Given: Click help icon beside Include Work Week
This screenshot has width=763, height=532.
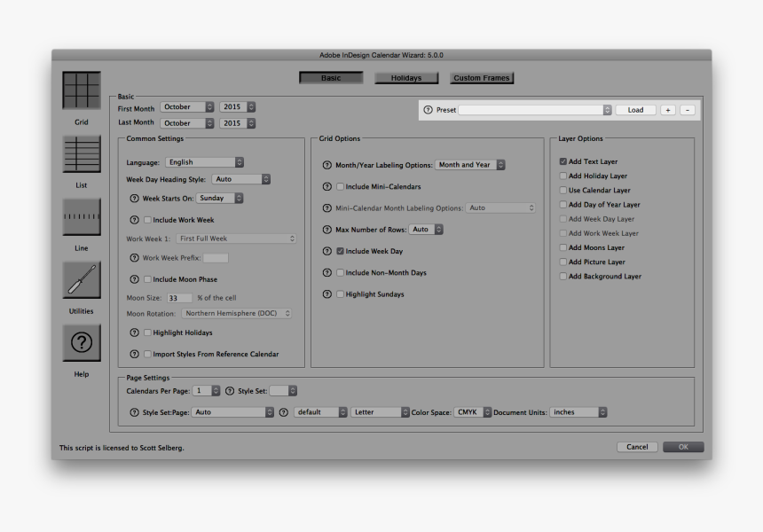Looking at the screenshot, I should [x=134, y=220].
